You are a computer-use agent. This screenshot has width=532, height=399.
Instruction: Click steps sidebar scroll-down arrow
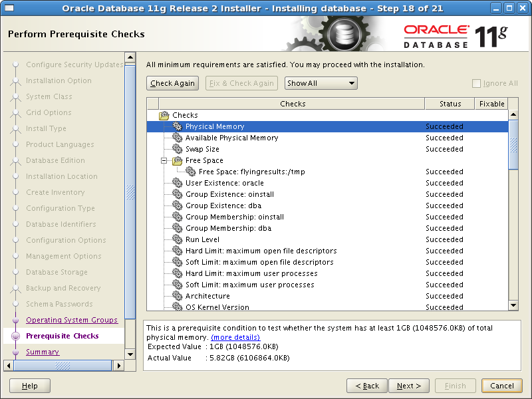[x=130, y=354]
